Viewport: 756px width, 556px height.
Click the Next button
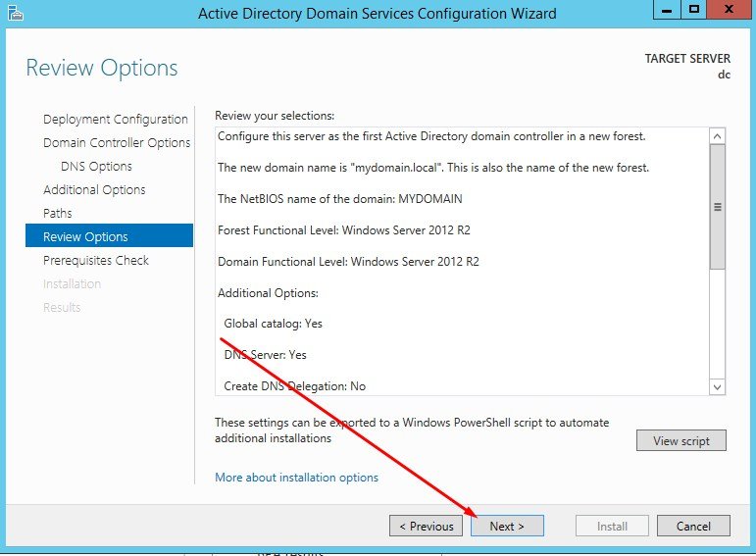pos(507,526)
